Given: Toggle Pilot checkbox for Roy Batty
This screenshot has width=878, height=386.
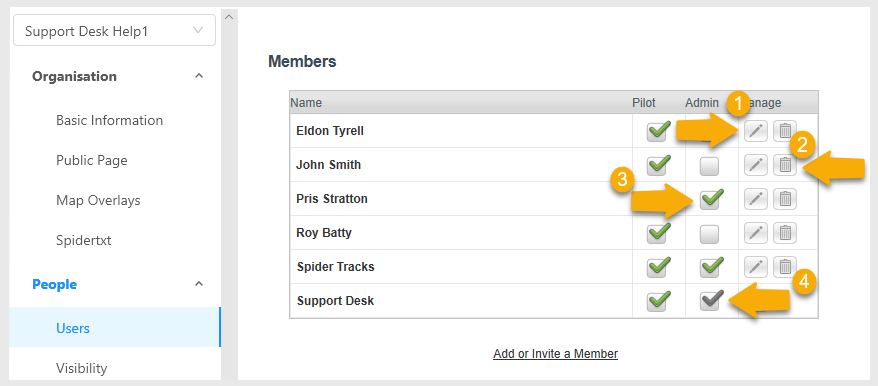Looking at the screenshot, I should point(658,232).
